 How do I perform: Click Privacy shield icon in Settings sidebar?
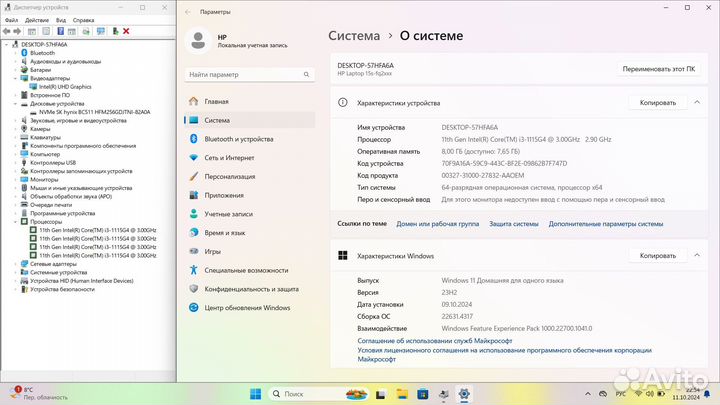[x=194, y=289]
